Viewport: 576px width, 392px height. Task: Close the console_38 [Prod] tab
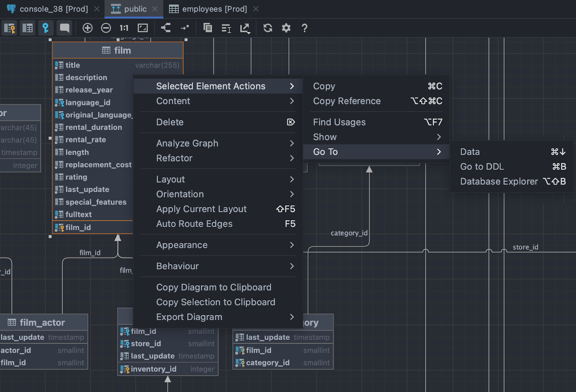click(x=97, y=9)
